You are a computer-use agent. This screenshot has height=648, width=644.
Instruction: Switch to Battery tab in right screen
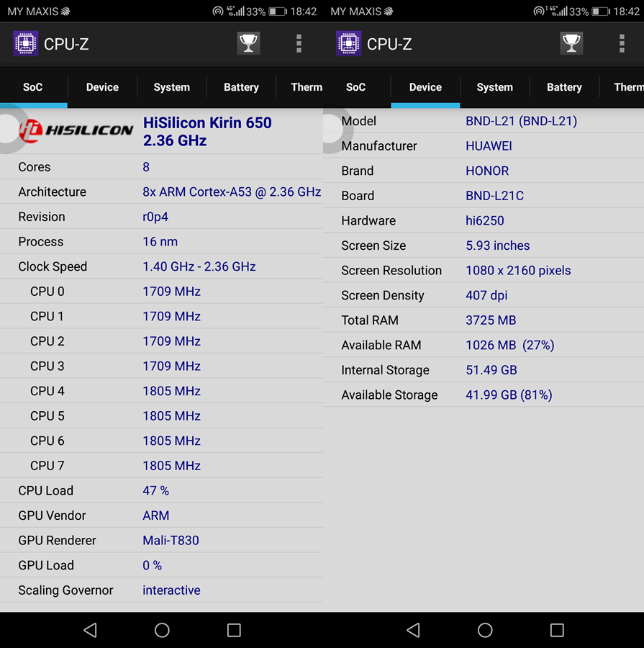click(x=564, y=87)
